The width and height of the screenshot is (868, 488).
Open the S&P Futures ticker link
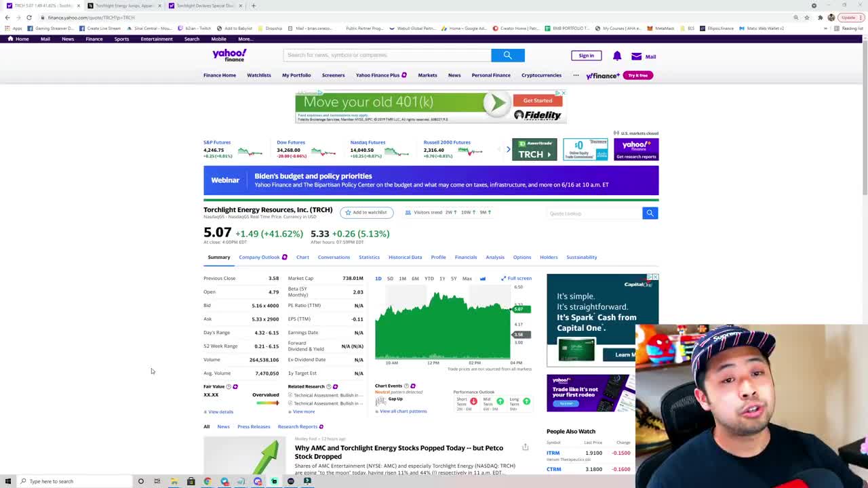[217, 142]
